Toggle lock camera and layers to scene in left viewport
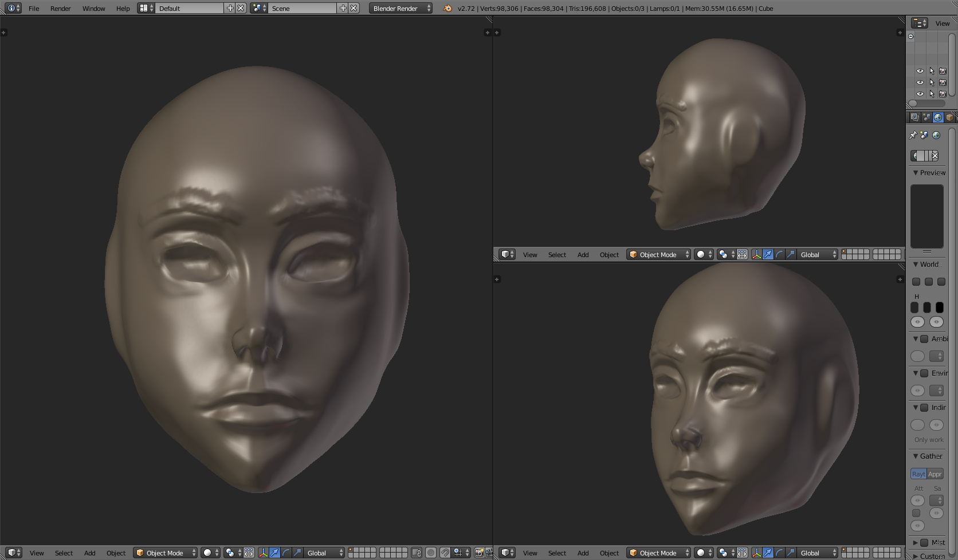958x560 pixels. pyautogui.click(x=417, y=553)
